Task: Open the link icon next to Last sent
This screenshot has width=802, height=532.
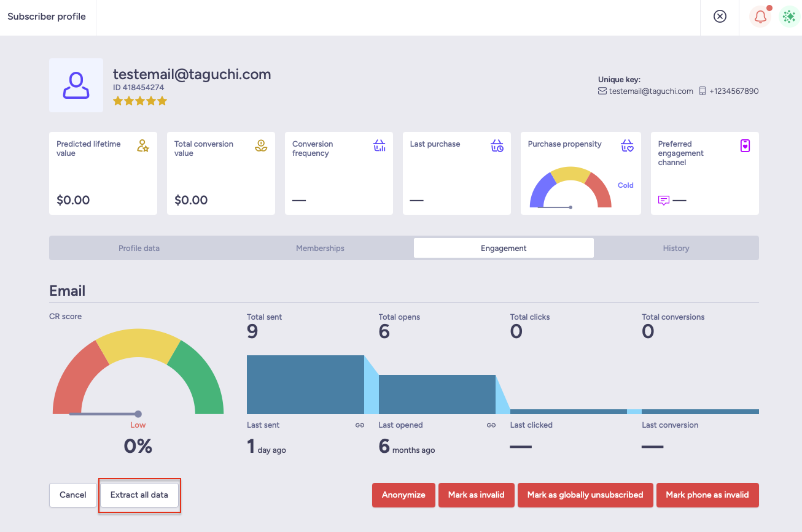Action: coord(360,425)
